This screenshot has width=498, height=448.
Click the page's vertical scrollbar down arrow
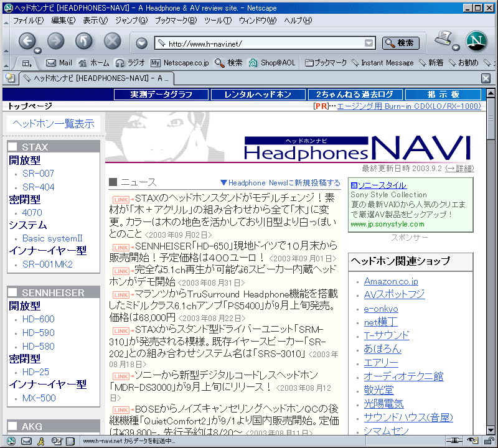(491, 430)
